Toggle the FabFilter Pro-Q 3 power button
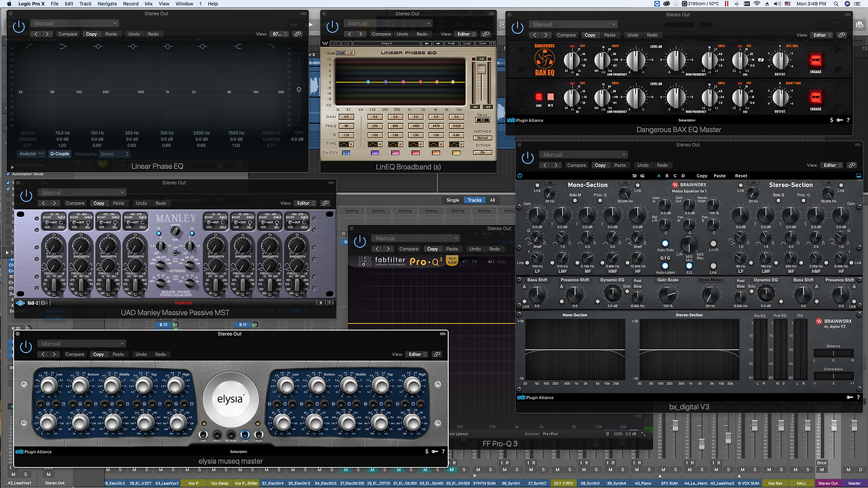Screen dimensions: 868x488 [359, 242]
